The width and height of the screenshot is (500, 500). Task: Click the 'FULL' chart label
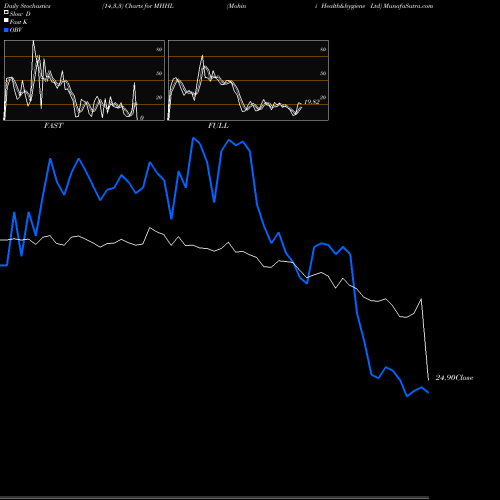[218, 126]
